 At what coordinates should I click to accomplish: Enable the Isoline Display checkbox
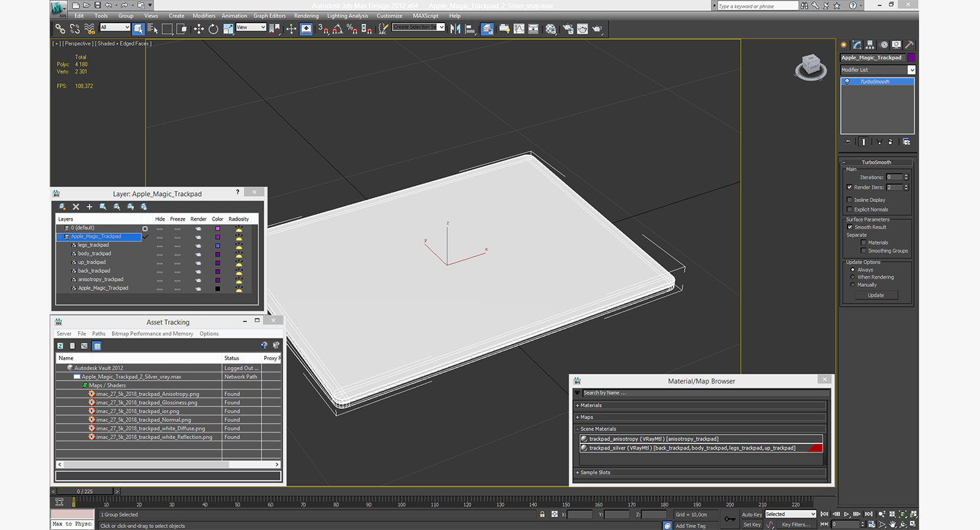850,200
